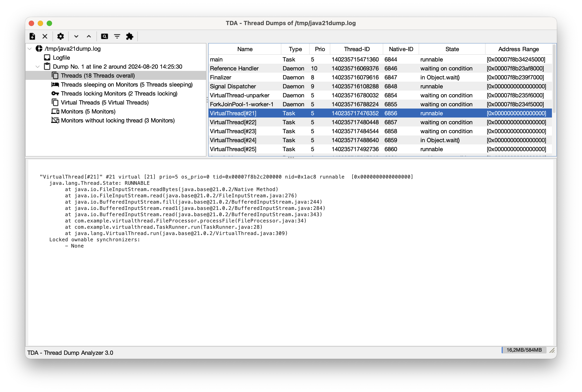
Task: Close the current logfile with the X icon
Action: coord(45,36)
